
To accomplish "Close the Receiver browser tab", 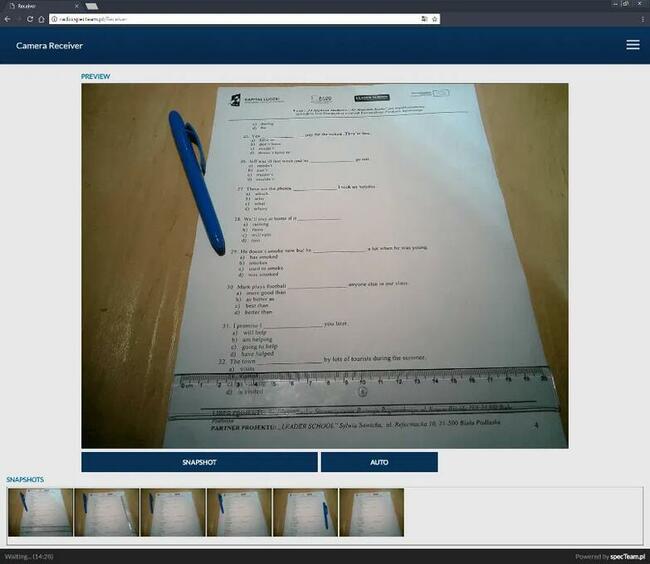I will [x=77, y=6].
